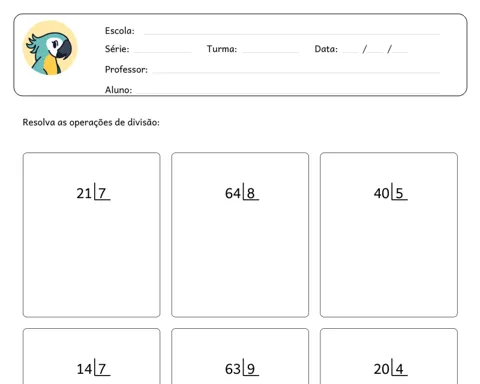This screenshot has width=480, height=384.
Task: Click the 21 divided by 7 problem
Action: tap(93, 192)
